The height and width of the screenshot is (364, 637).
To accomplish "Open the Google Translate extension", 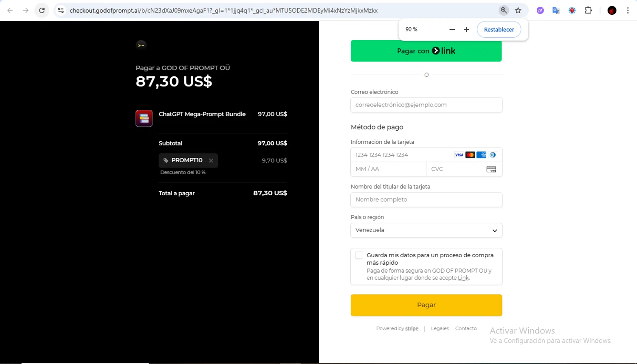I will pyautogui.click(x=556, y=11).
